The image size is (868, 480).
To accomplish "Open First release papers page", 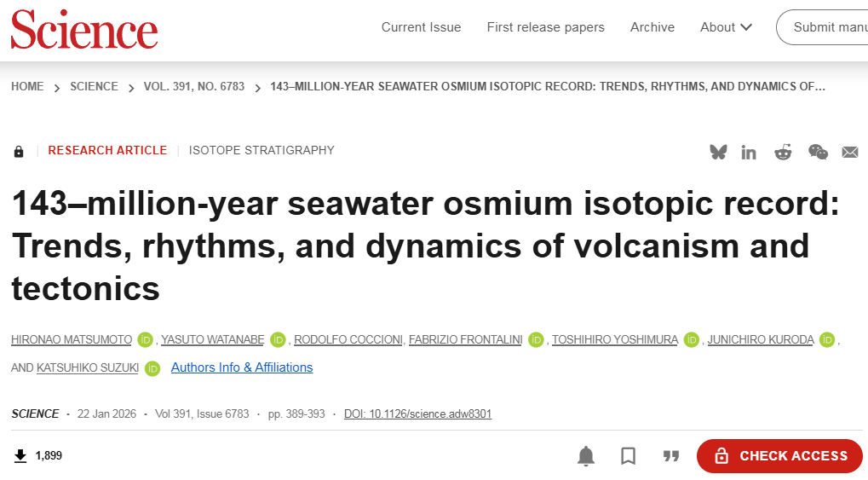I will point(545,27).
